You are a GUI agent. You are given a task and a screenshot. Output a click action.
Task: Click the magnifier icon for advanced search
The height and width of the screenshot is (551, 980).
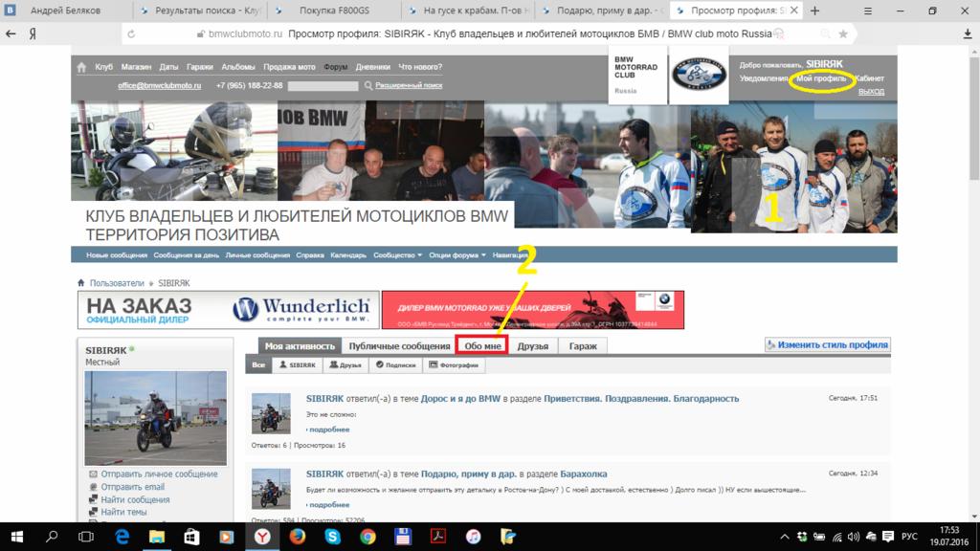point(368,85)
